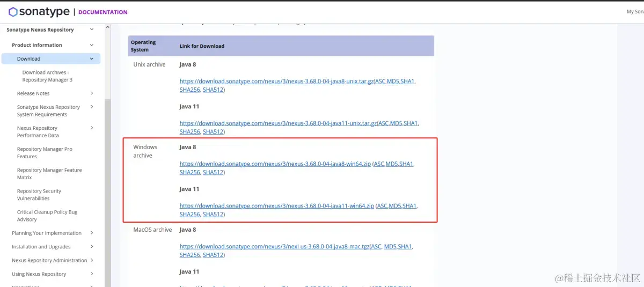This screenshot has height=287, width=644.
Task: Click the 'Operating System' table header
Action: click(143, 46)
